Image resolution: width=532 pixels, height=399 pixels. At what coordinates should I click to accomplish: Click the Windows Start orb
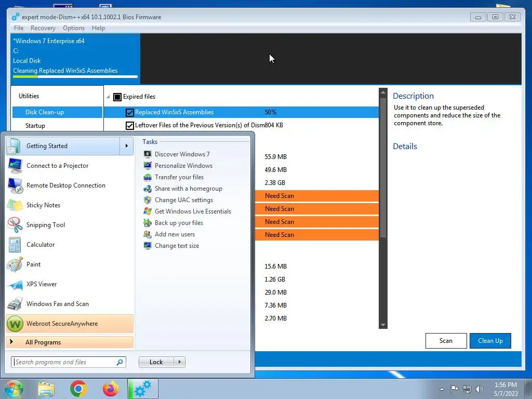tap(14, 389)
